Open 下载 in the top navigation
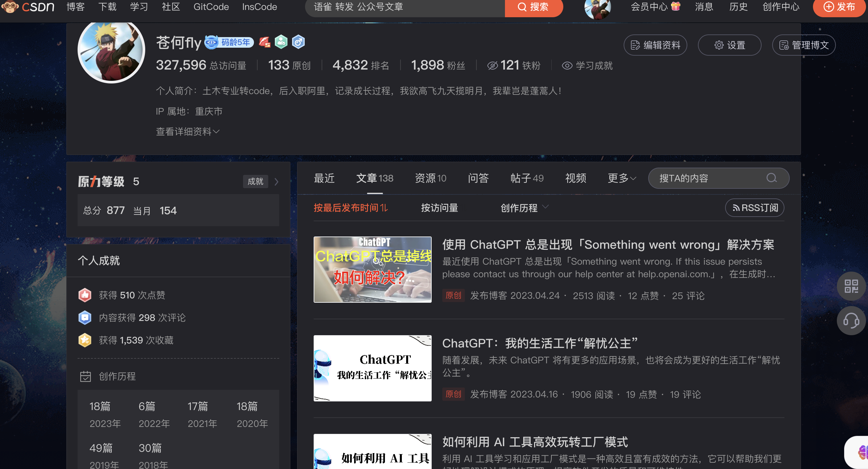 [x=107, y=7]
